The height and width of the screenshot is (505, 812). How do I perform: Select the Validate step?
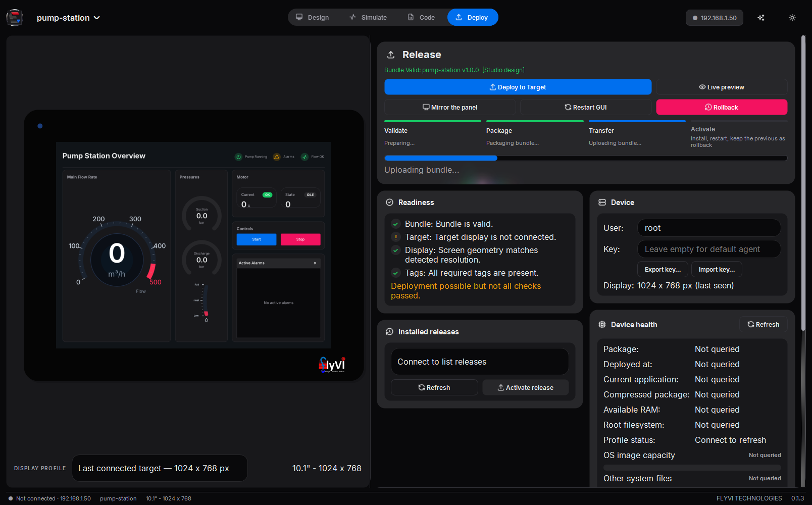pos(433,134)
